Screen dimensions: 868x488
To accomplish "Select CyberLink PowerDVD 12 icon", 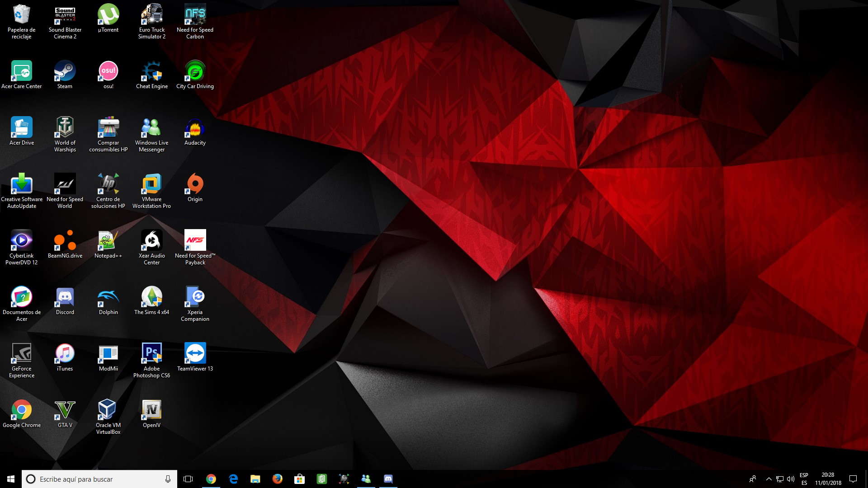I will tap(22, 247).
